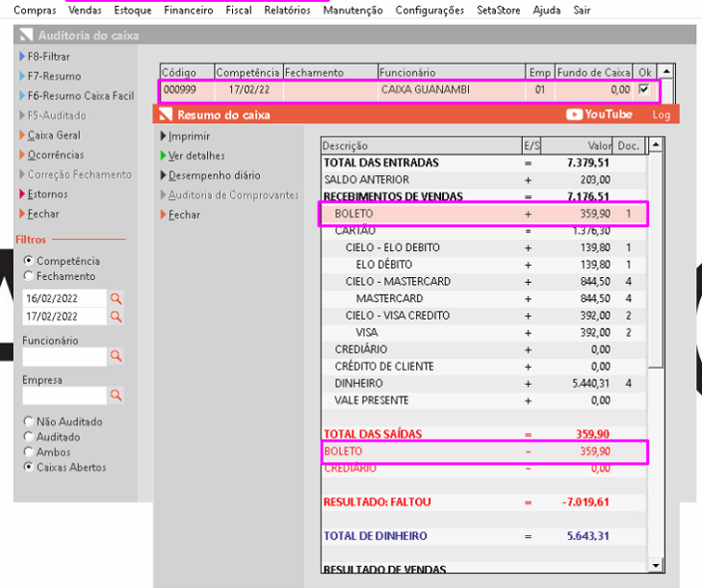Open the Vendas menu
702x588 pixels.
click(x=85, y=10)
